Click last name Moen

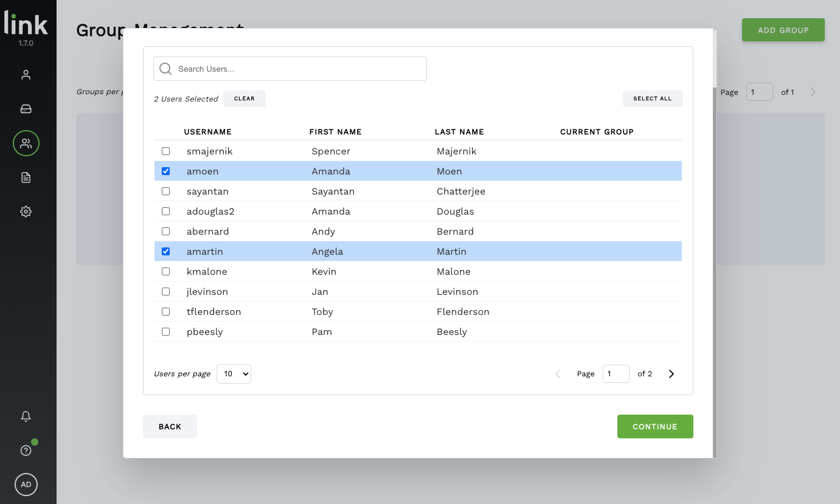click(x=450, y=171)
